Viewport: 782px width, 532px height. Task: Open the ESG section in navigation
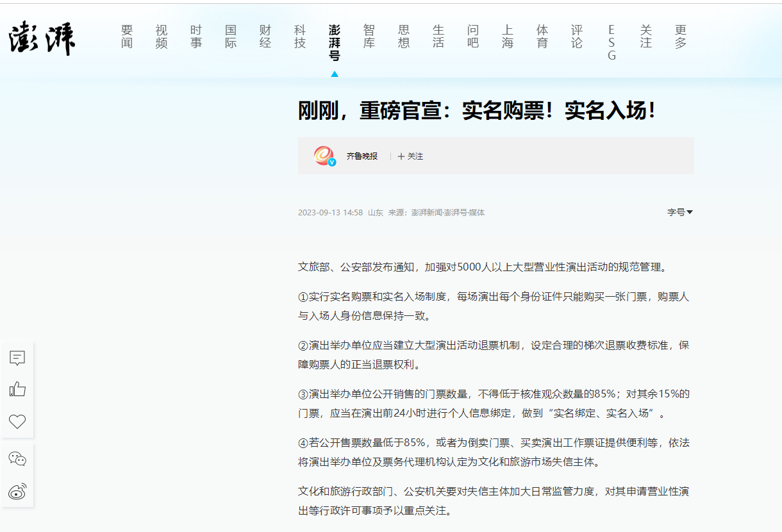[x=611, y=42]
